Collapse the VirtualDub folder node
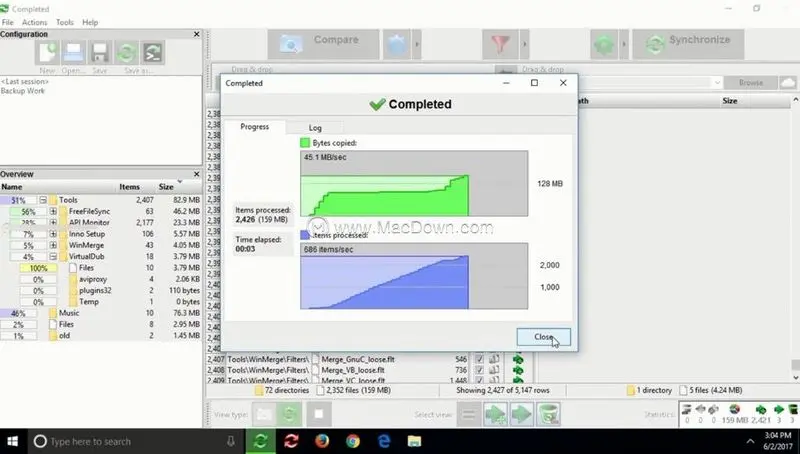The width and height of the screenshot is (800, 454). (x=53, y=256)
